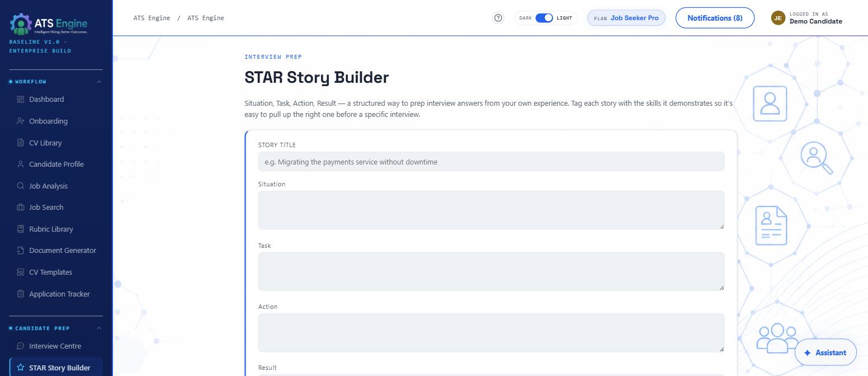This screenshot has height=376, width=868.
Task: Open Rubric Library page
Action: [x=56, y=229]
